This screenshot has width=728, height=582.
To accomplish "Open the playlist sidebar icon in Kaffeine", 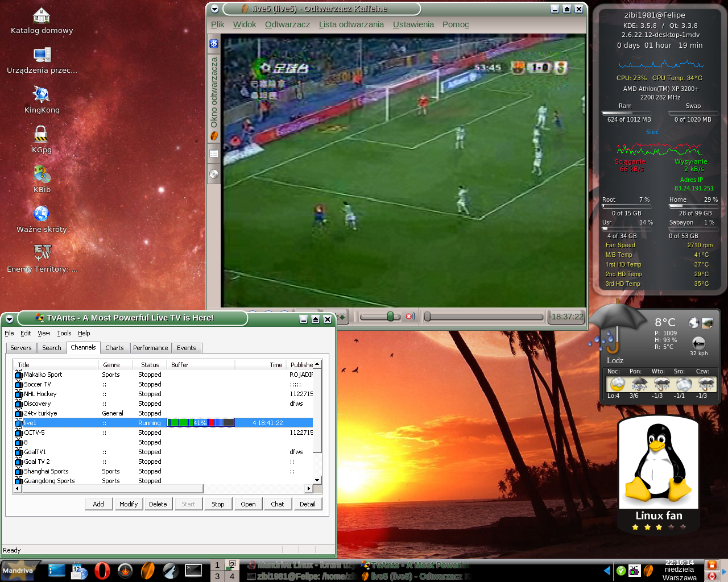I will click(x=214, y=153).
